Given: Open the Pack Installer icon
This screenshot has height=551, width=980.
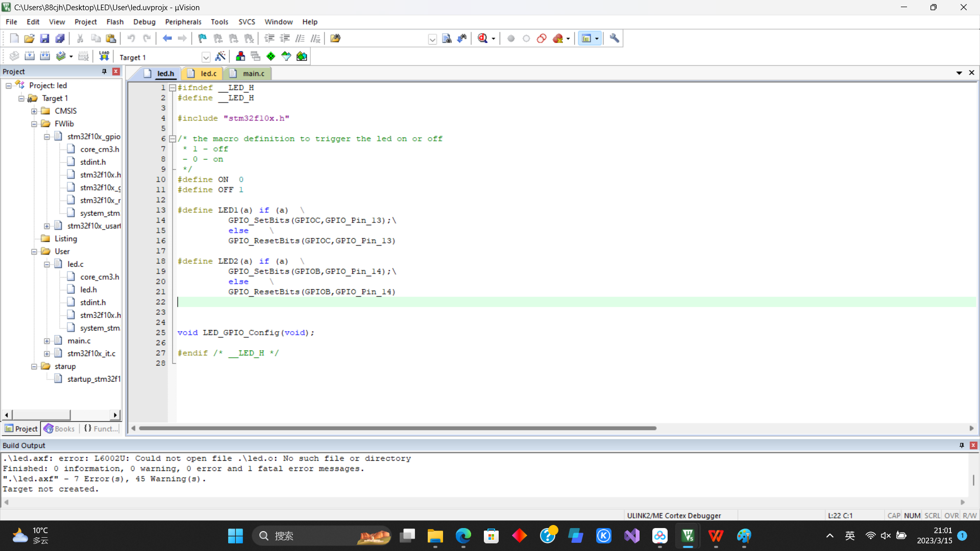Looking at the screenshot, I should 302,56.
